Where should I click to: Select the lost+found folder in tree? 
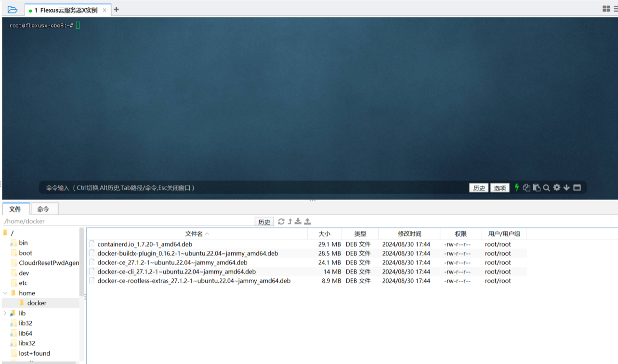click(34, 353)
